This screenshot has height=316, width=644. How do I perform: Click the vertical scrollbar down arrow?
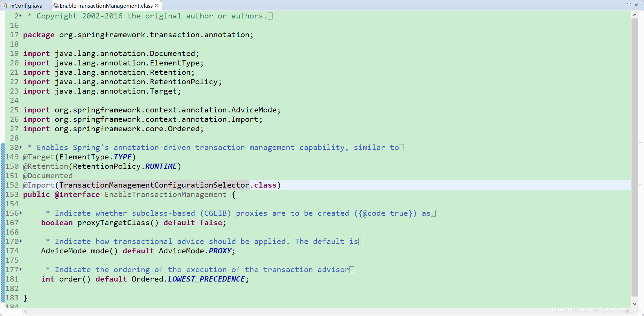(635, 304)
